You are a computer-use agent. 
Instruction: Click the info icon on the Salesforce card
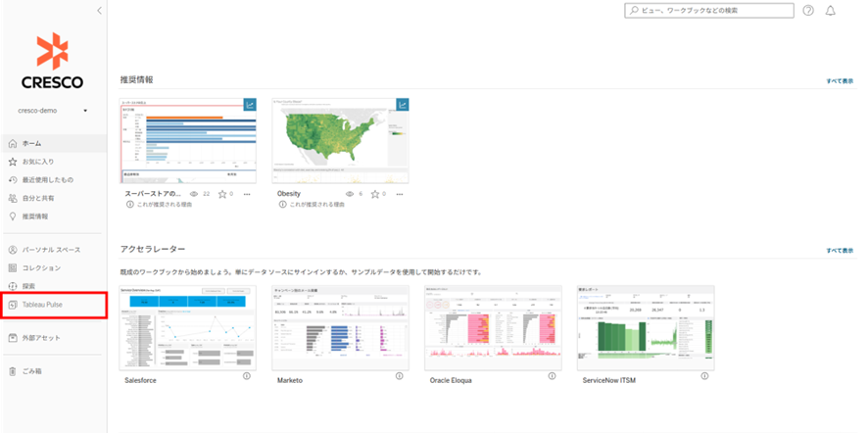click(247, 377)
